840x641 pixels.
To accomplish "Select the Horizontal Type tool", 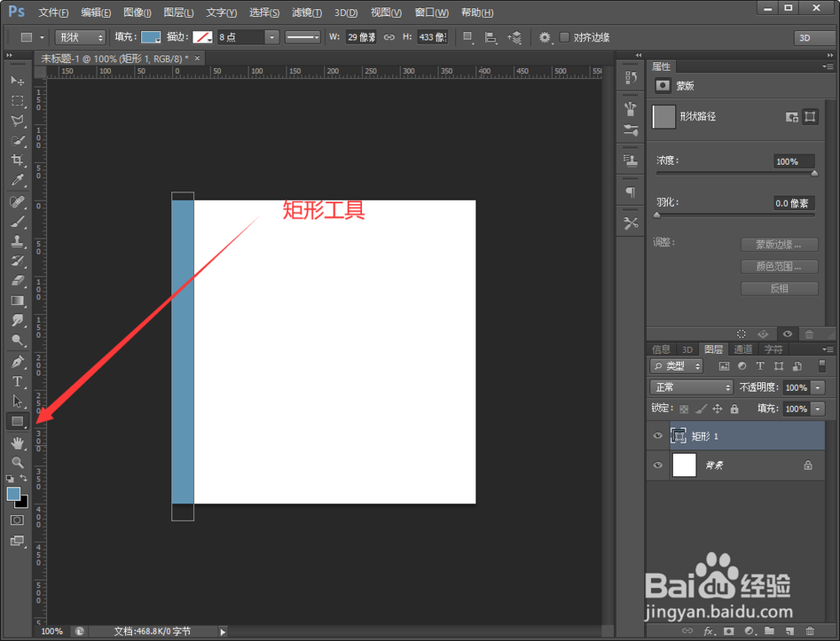I will click(17, 381).
